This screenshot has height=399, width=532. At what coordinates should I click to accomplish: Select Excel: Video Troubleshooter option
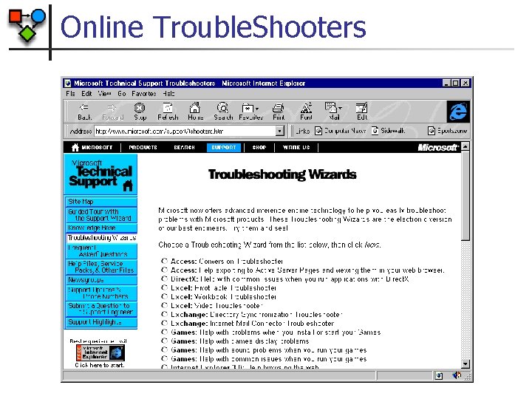coord(165,305)
